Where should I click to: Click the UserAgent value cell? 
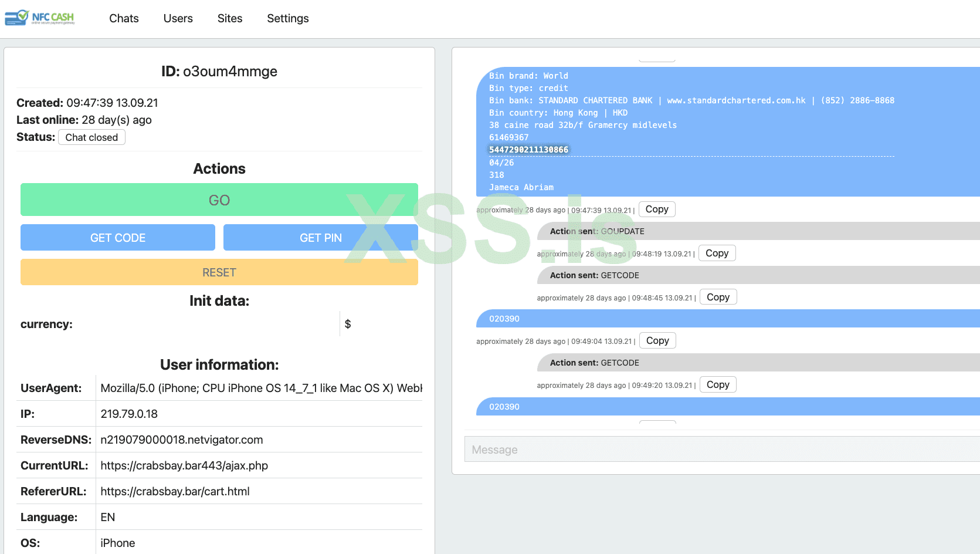coord(261,388)
